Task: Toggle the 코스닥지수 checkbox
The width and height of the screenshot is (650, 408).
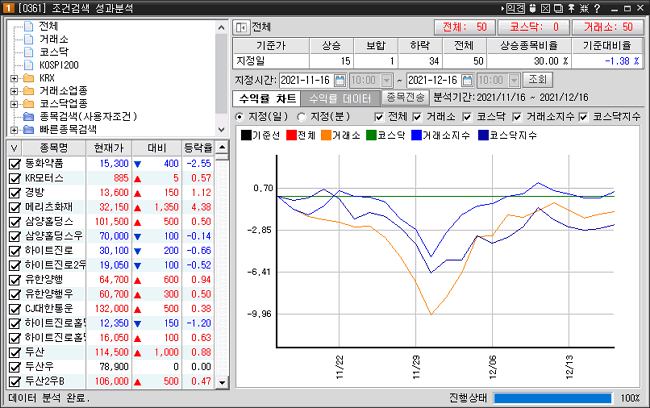Action: pos(583,117)
